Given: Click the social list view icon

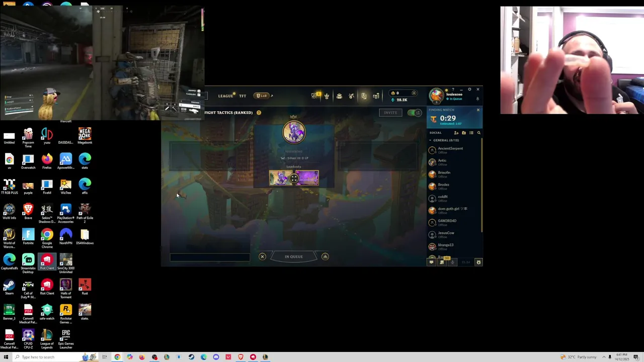Looking at the screenshot, I should 471,133.
